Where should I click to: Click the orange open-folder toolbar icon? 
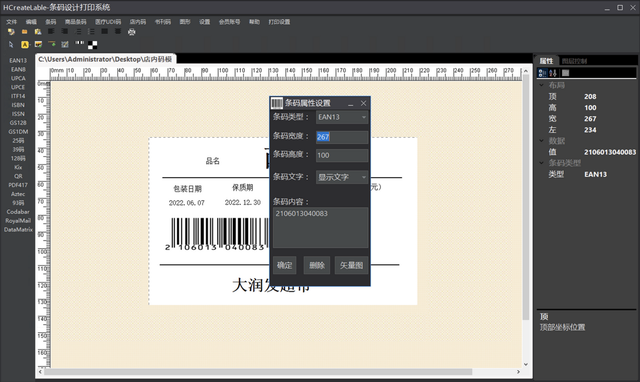(24, 32)
